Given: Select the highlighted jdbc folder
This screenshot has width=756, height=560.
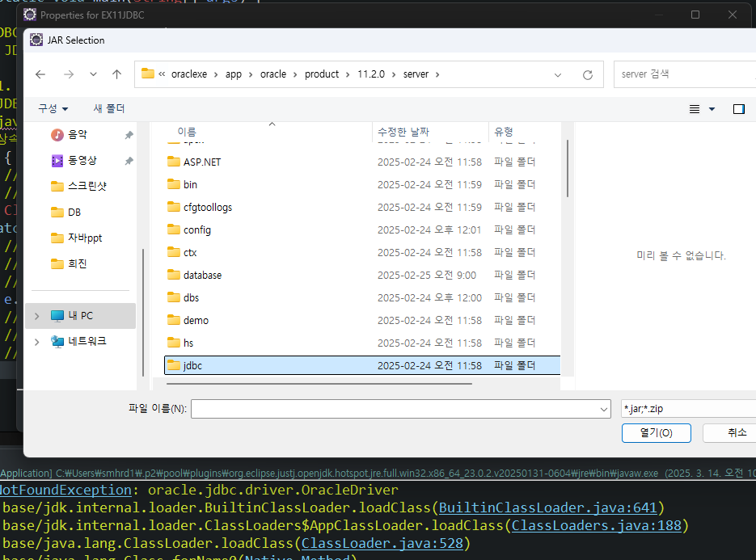Looking at the screenshot, I should (362, 365).
